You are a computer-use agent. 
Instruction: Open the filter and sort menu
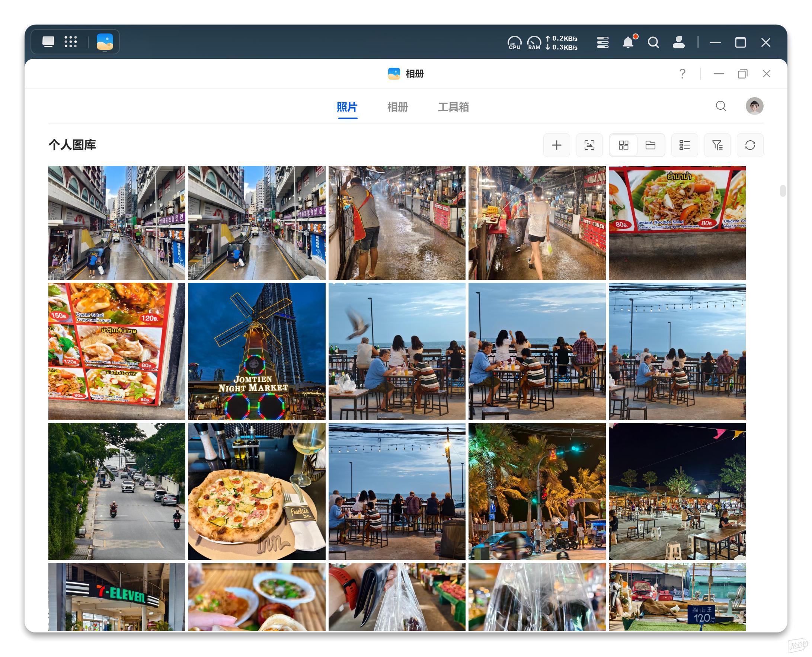tap(717, 145)
